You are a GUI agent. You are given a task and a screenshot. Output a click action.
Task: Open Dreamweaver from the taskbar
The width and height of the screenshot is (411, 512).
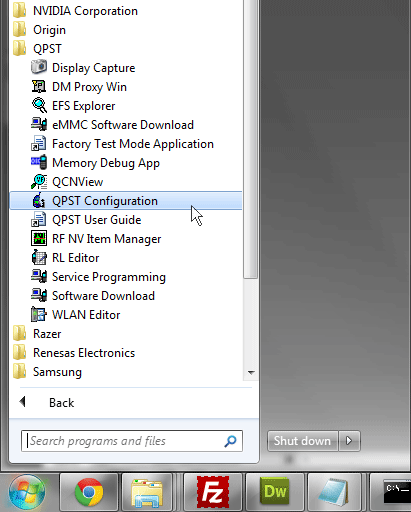pos(275,492)
